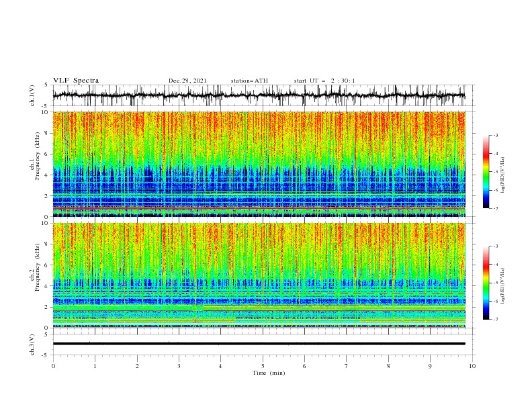The width and height of the screenshot is (532, 411).
Task: Click time axis tick label '4'
Action: point(220,366)
